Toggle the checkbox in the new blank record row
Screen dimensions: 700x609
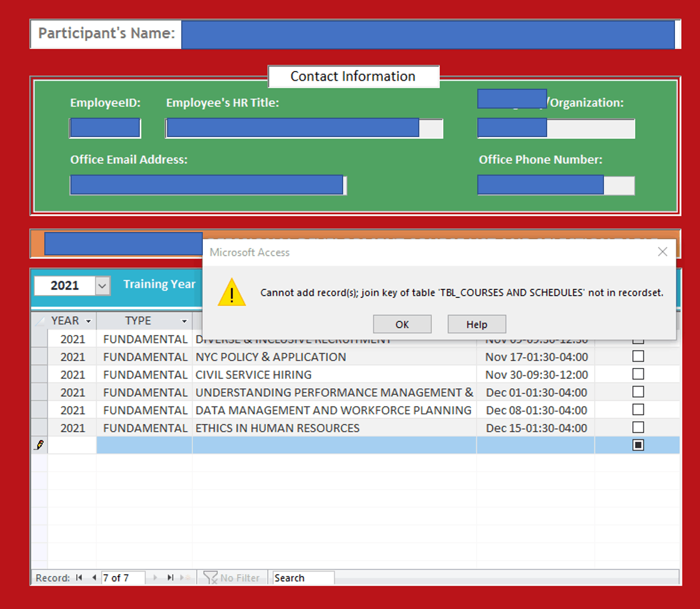(x=638, y=445)
